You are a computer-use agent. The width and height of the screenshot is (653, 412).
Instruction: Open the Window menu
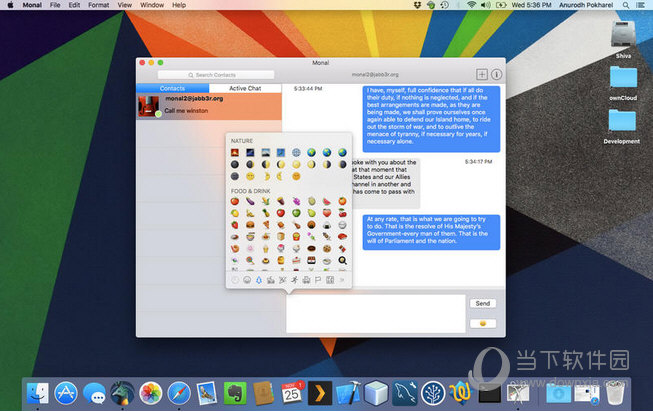152,5
